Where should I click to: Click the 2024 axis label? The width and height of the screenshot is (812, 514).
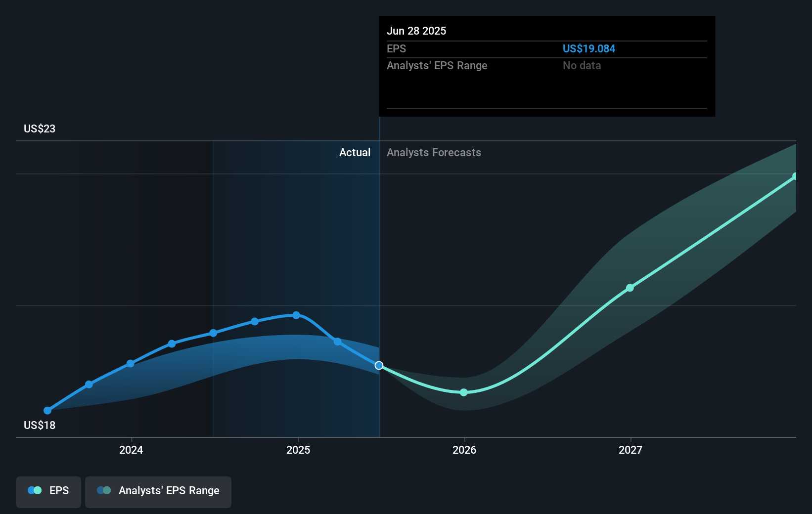pos(131,450)
